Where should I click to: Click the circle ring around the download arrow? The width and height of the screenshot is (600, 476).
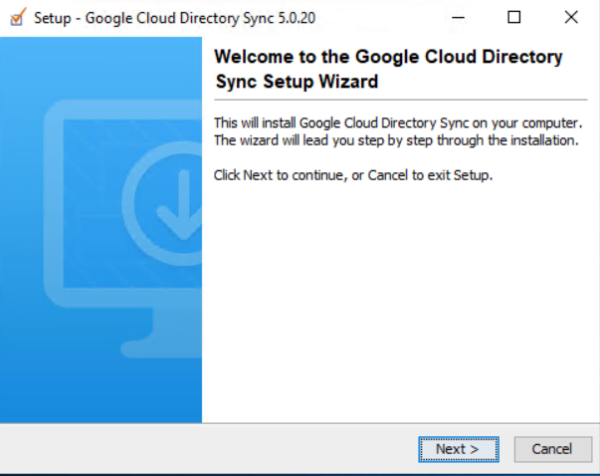(163, 204)
